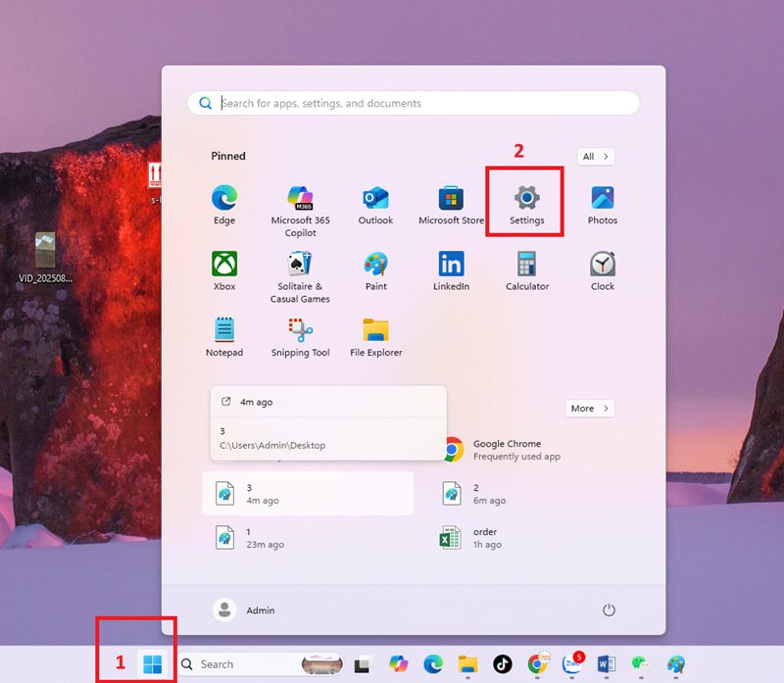Open Zalo from the taskbar

pos(572,664)
